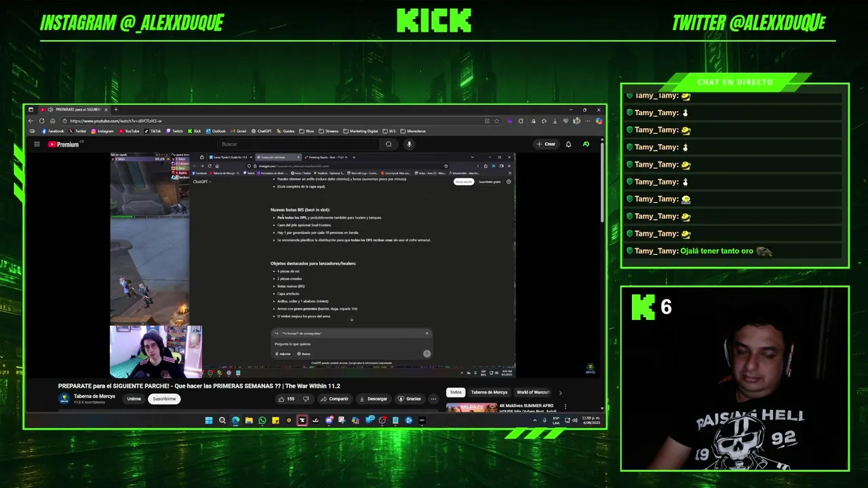This screenshot has width=868, height=488.
Task: Open the YouTube guide hamburger menu
Action: (x=37, y=144)
